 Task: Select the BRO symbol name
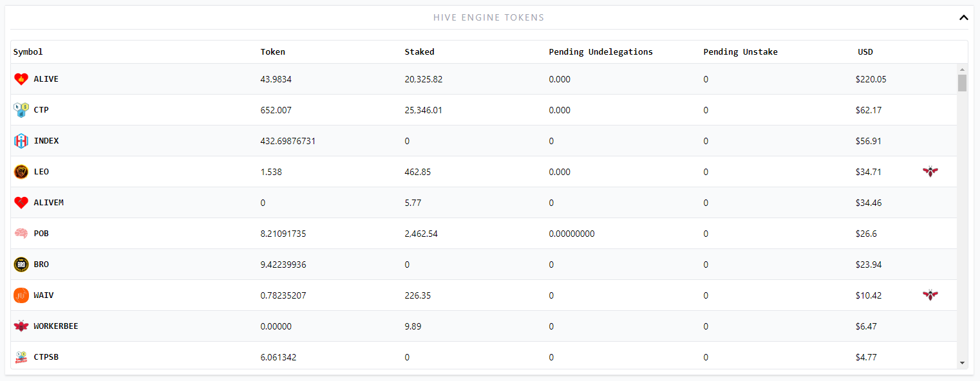pos(41,265)
